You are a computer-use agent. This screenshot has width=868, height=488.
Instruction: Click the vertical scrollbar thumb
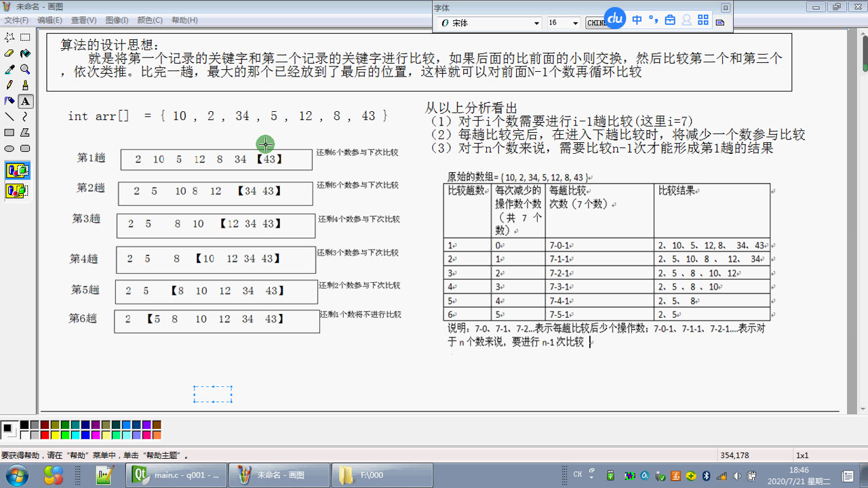click(x=865, y=53)
